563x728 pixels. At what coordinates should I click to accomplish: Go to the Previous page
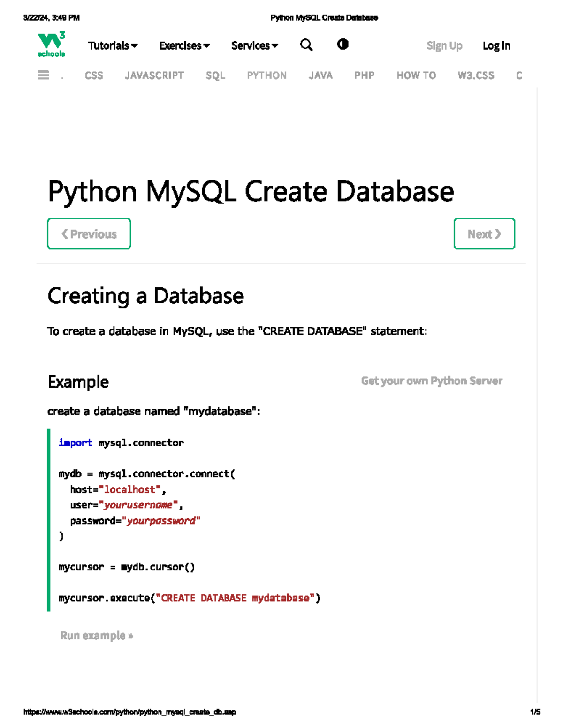point(89,233)
